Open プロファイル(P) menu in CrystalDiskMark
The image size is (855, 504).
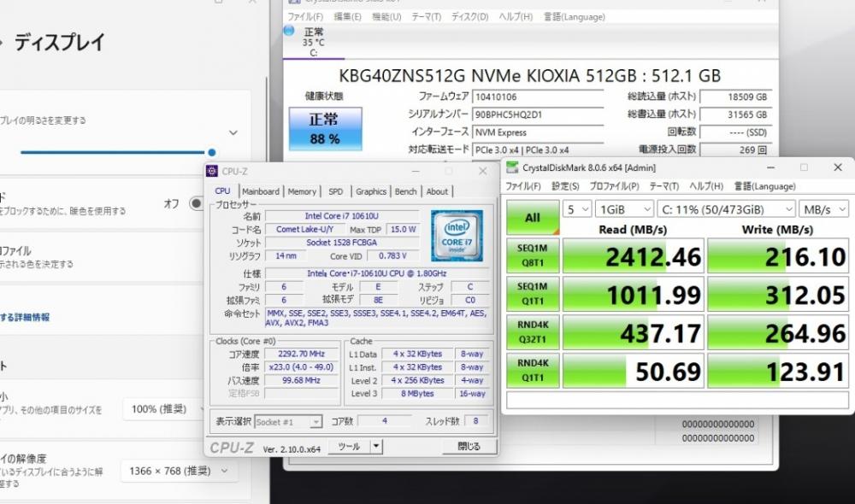[x=614, y=186]
